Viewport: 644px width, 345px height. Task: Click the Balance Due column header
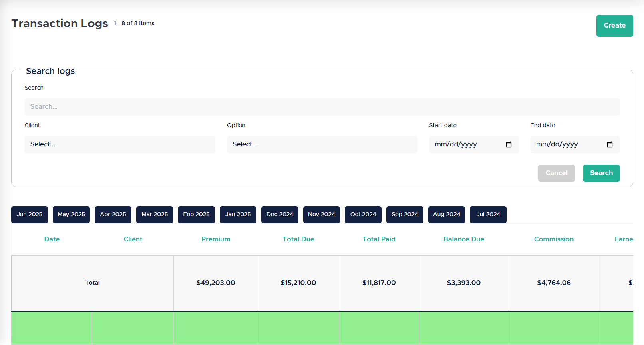463,239
